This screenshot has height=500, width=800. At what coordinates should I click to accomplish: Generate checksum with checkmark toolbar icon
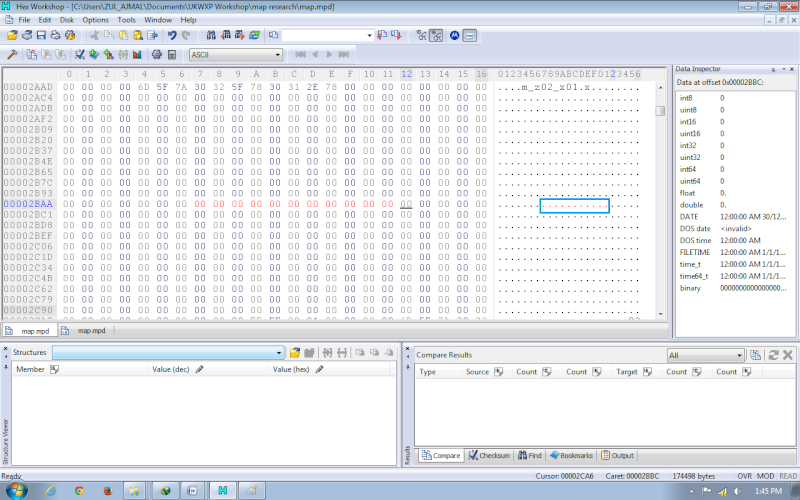click(x=80, y=55)
